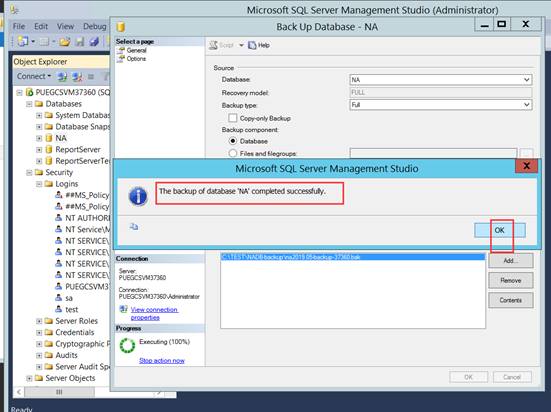This screenshot has height=412, width=551.
Task: Click the Files and filegroups text field
Action: point(433,153)
